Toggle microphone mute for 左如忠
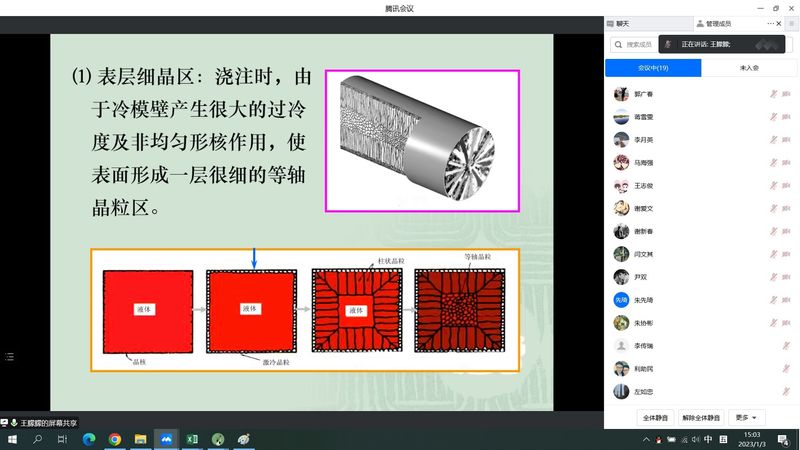Screen dimensions: 800x450 786,391
